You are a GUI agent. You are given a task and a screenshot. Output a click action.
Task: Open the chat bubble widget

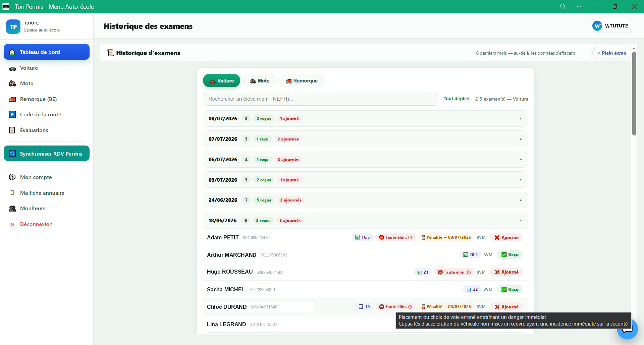[627, 330]
